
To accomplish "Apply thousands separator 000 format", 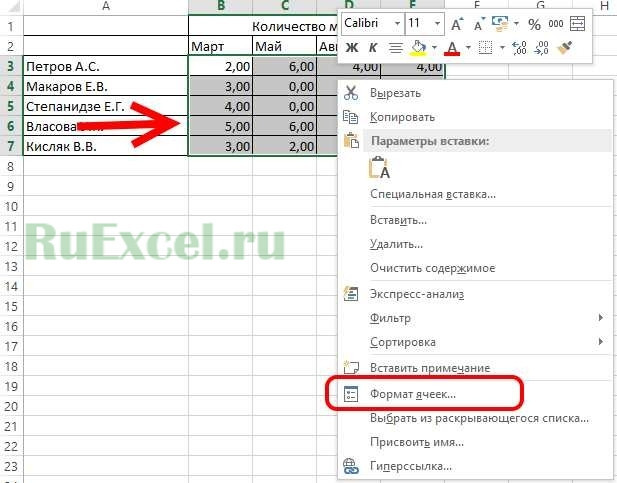I will 556,24.
